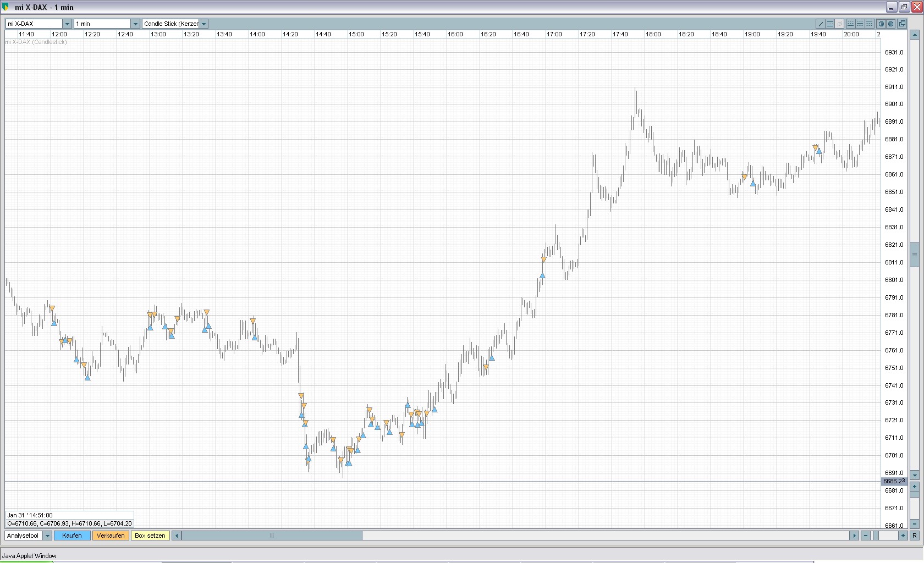Zoom out time axis with minus button
Viewport: 924px width, 563px height.
click(866, 536)
